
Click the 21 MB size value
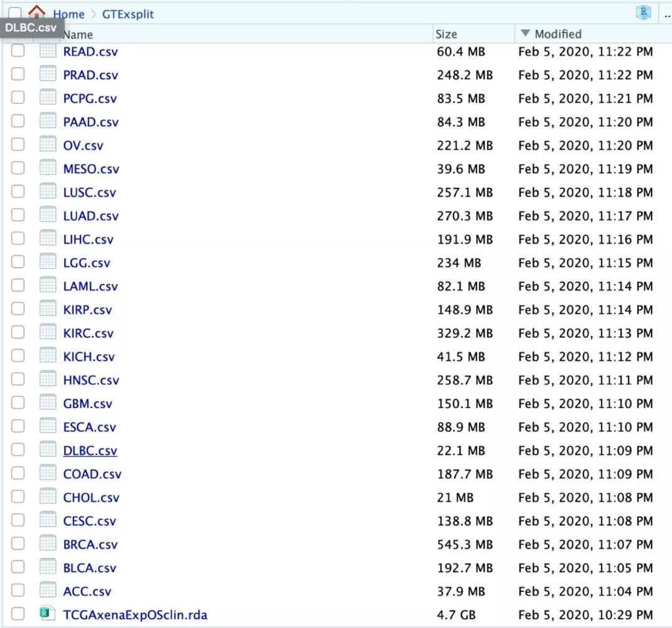(x=455, y=497)
